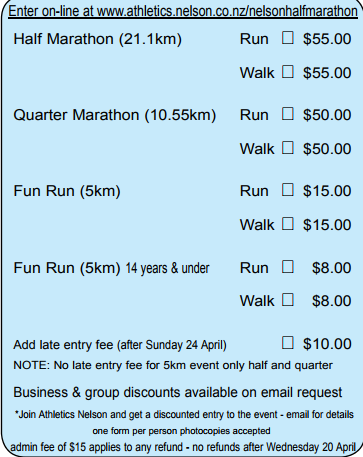Image resolution: width=363 pixels, height=457 pixels.
Task: Tick 14 years & under Run checkbox
Action: [x=288, y=267]
